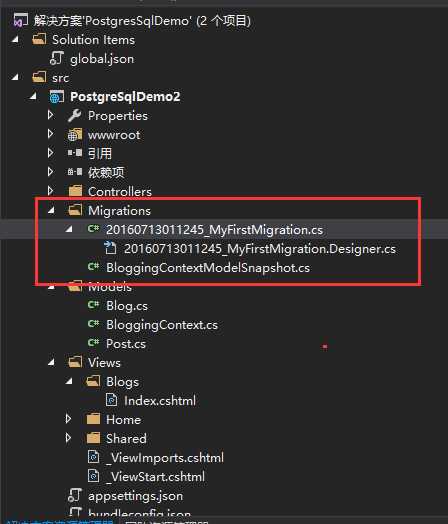Click the Views folder icon

click(x=75, y=362)
